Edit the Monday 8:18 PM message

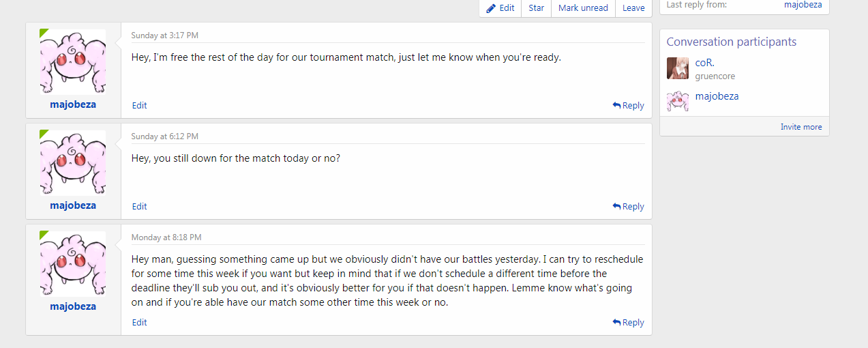[x=140, y=323]
